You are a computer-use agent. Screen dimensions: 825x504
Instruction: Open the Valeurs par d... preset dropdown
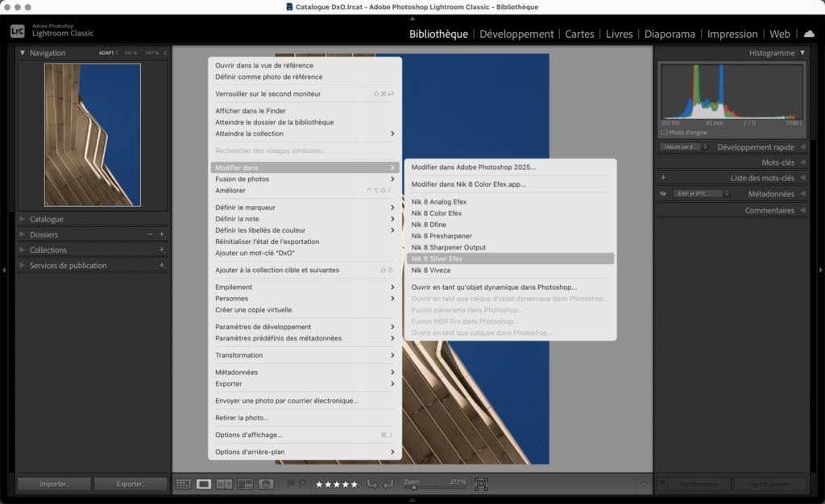(x=684, y=147)
